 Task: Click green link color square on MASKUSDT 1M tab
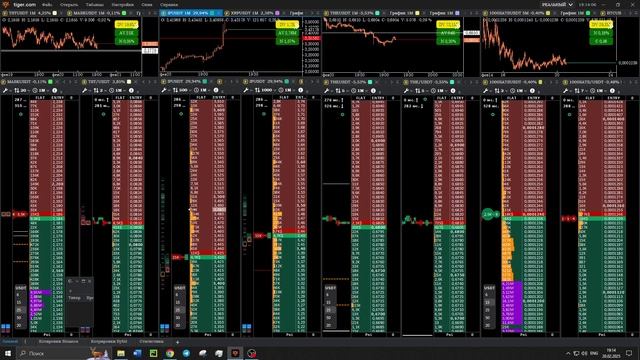click(124, 13)
